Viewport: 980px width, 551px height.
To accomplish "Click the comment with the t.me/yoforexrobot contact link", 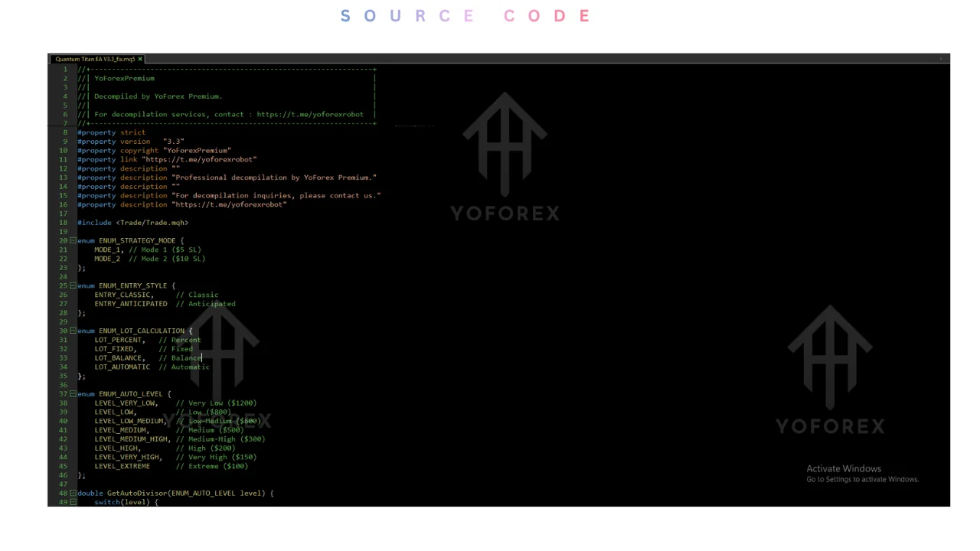I will click(220, 114).
